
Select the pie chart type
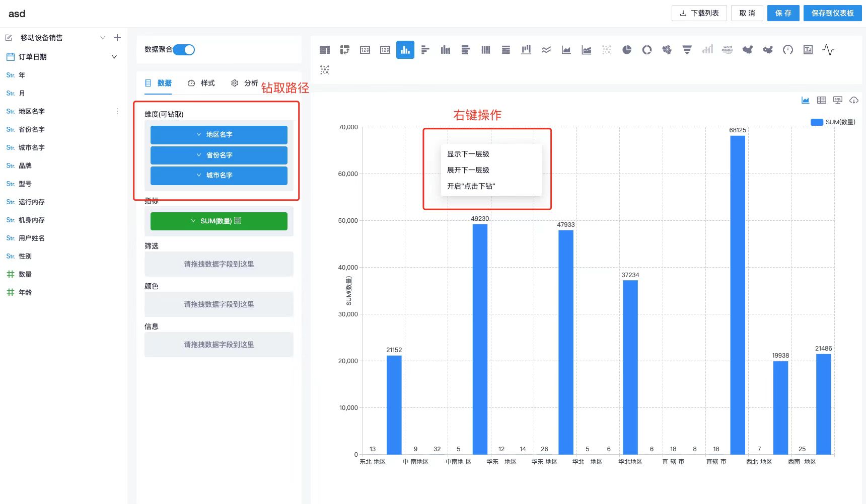click(626, 50)
